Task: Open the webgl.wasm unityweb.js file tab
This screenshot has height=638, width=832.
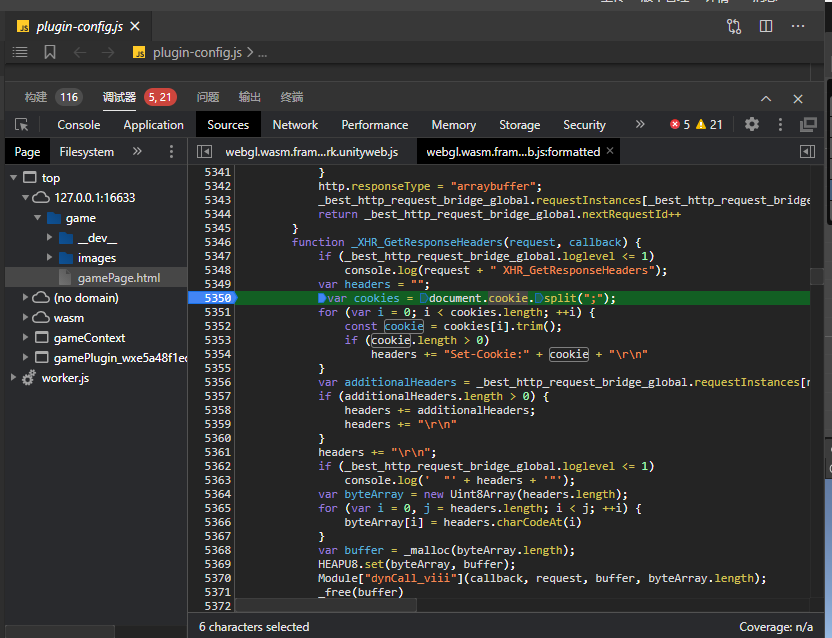Action: coord(309,152)
